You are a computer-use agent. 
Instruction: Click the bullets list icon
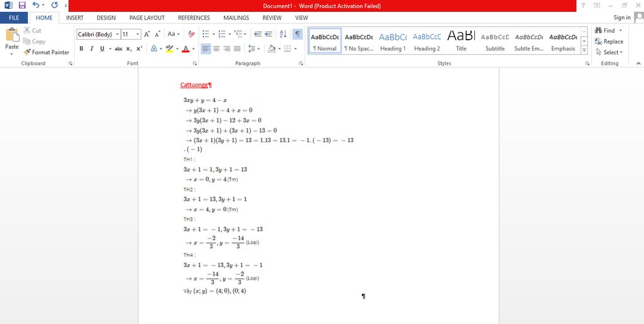pyautogui.click(x=206, y=35)
